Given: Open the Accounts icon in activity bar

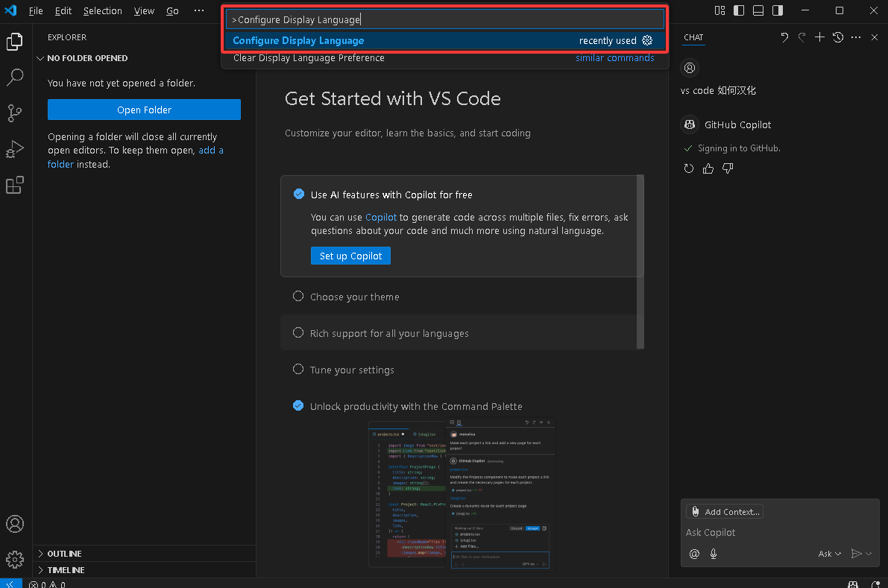Looking at the screenshot, I should tap(15, 524).
